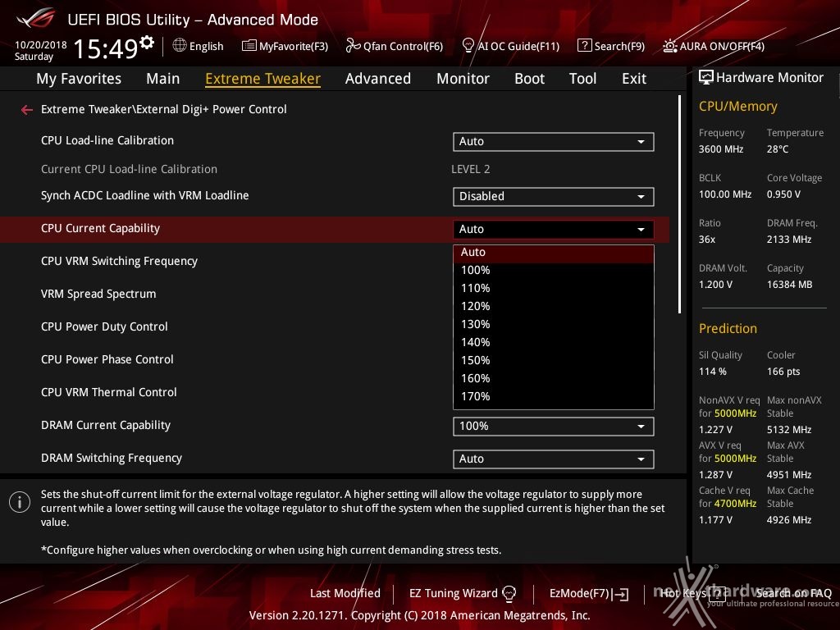Switch to Main tab
The height and width of the screenshot is (630, 840).
click(163, 79)
